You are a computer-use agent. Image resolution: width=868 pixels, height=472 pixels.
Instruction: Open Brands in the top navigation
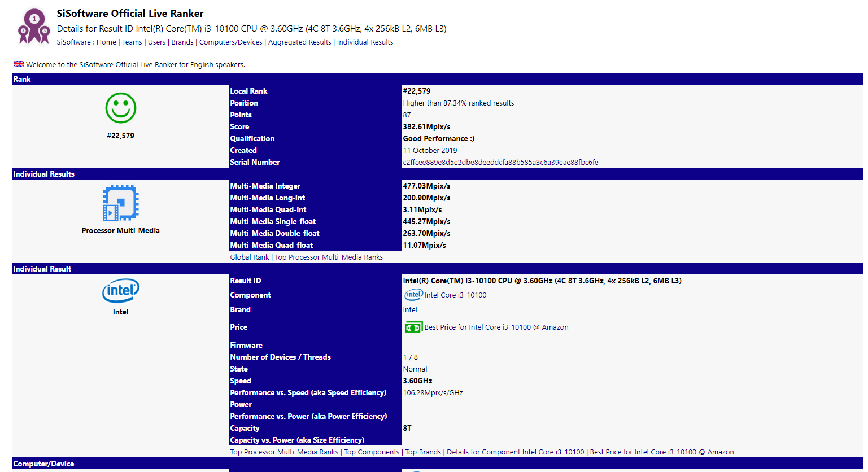click(182, 42)
